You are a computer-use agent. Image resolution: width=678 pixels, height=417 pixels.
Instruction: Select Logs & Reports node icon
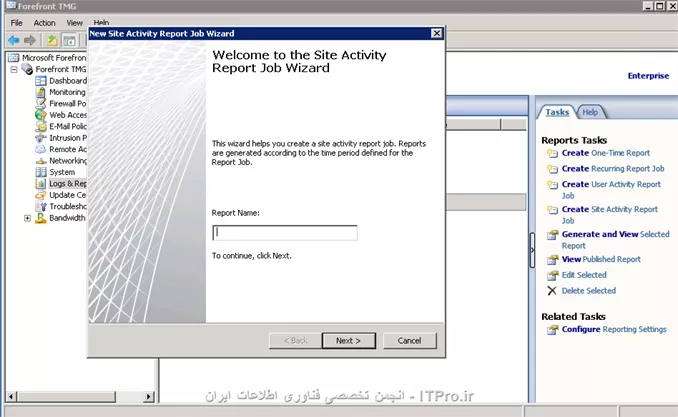pos(41,183)
